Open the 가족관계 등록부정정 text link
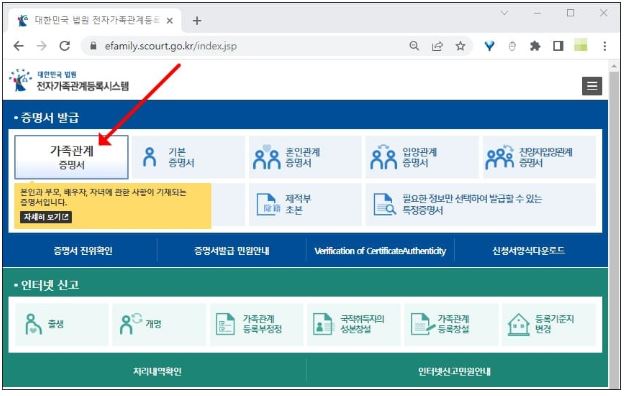625x396 pixels. click(262, 324)
